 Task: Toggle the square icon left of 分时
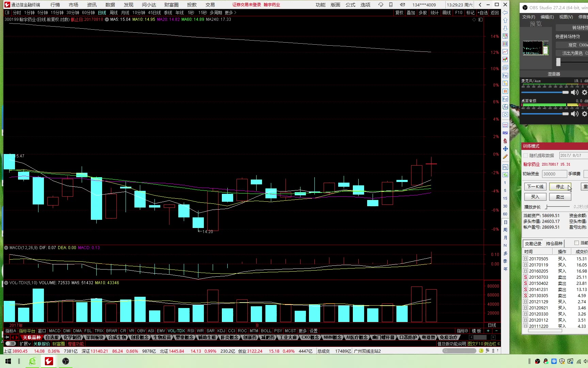7,13
